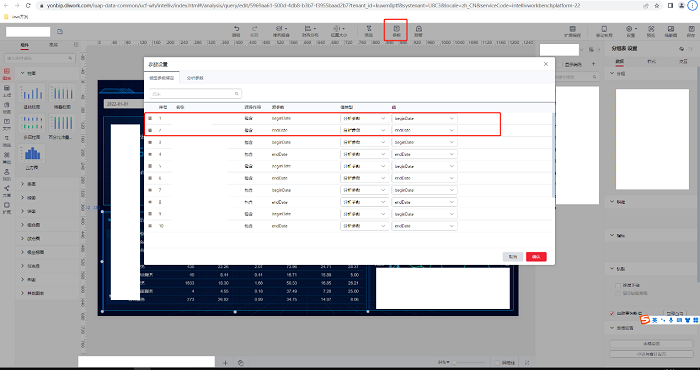Select the extension icon at bottom of left sidebar
This screenshot has height=370, width=700.
[7, 205]
